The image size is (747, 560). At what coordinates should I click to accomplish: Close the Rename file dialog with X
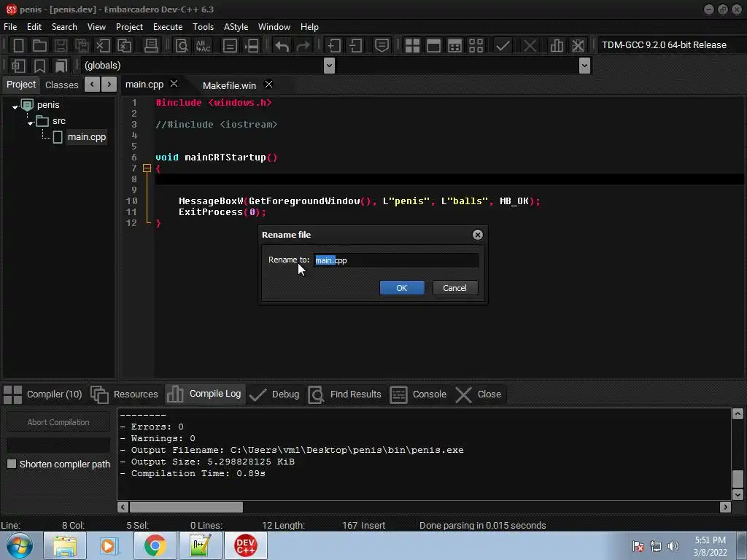[477, 235]
